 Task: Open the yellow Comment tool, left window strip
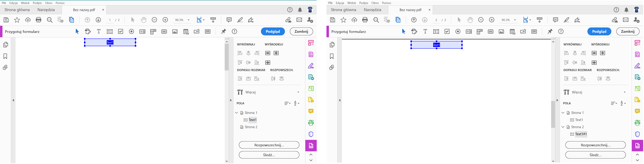(x=311, y=111)
